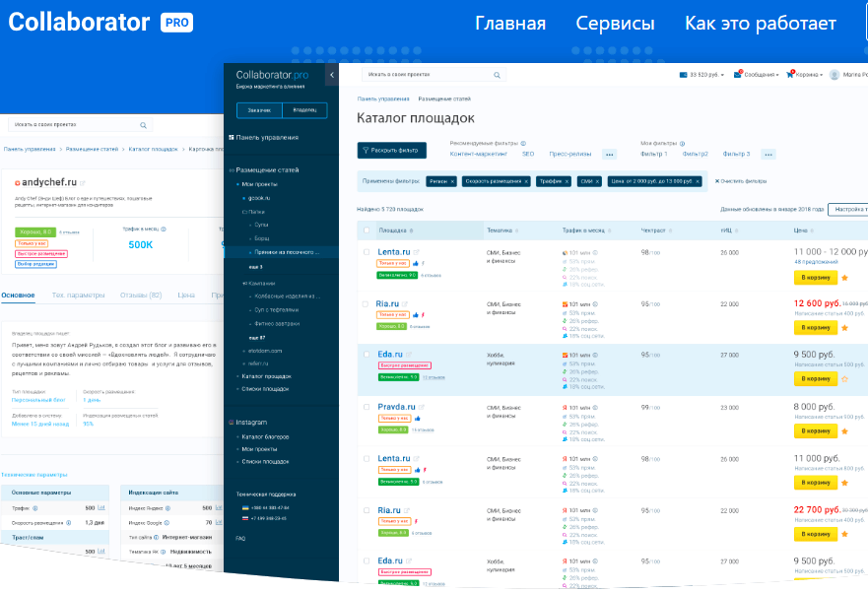Click the info icon beside Индекс Яндекс
The image size is (868, 593).
point(167,507)
